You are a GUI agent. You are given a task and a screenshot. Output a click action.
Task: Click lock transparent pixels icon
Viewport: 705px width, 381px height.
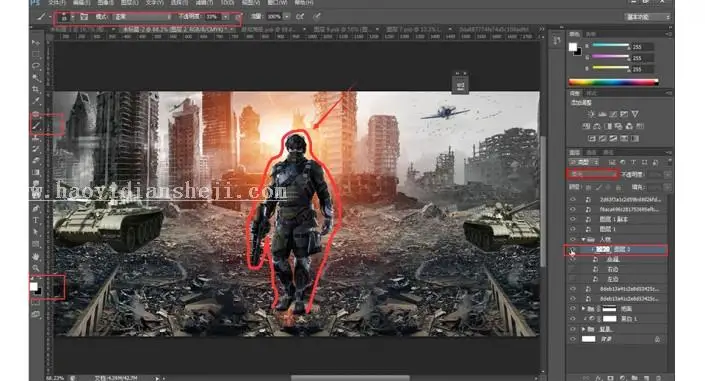(x=589, y=187)
